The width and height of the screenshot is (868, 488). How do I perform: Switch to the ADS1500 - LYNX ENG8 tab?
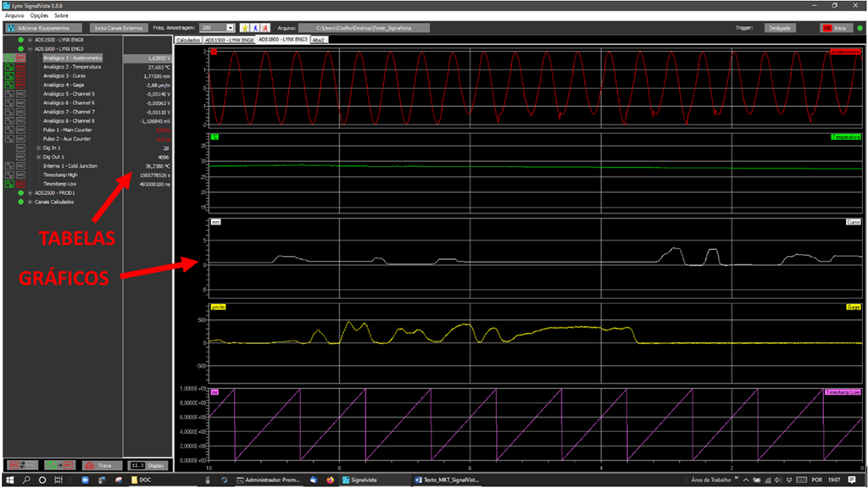229,41
